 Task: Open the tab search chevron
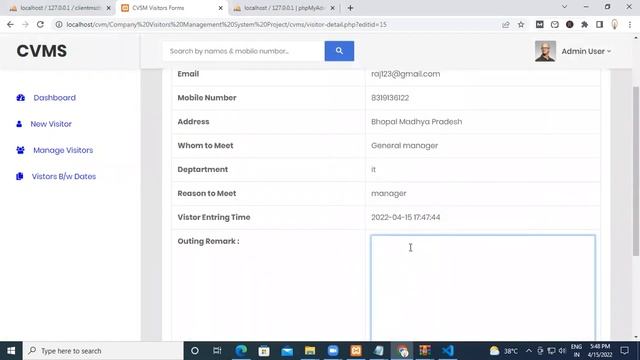click(x=564, y=7)
